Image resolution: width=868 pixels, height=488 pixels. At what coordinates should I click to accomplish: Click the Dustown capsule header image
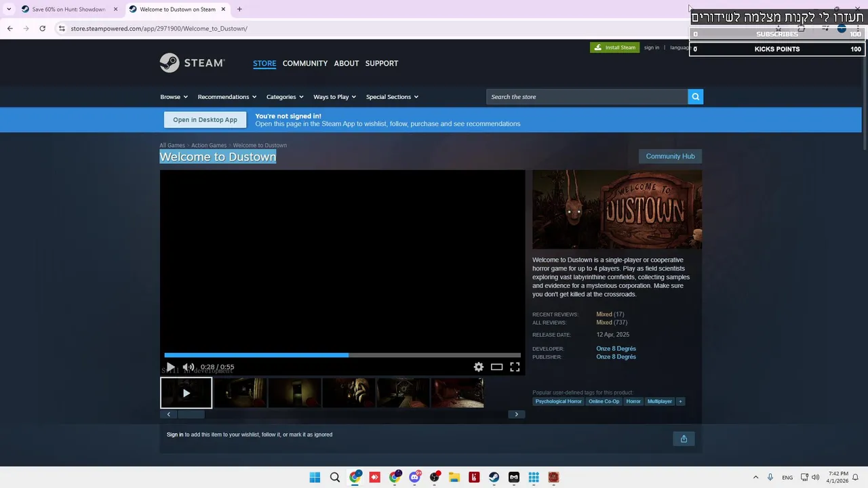click(x=617, y=209)
